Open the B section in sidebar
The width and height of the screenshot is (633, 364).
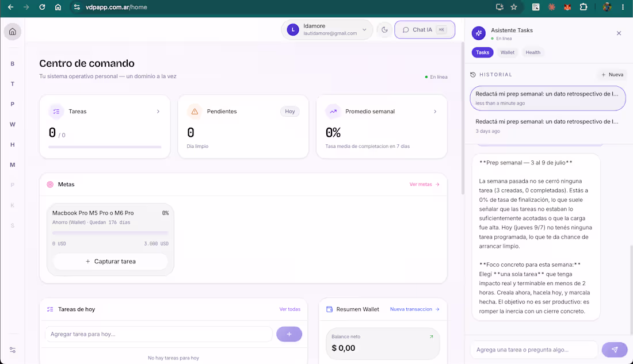13,64
